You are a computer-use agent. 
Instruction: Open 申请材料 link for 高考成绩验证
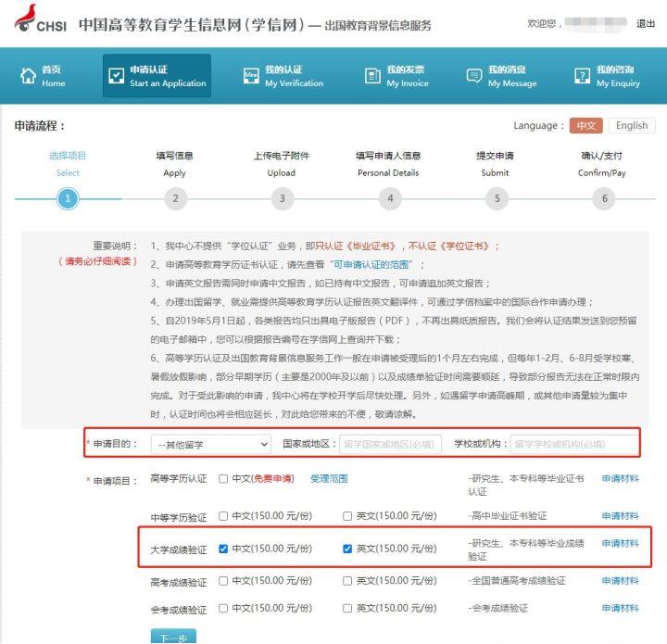[620, 581]
